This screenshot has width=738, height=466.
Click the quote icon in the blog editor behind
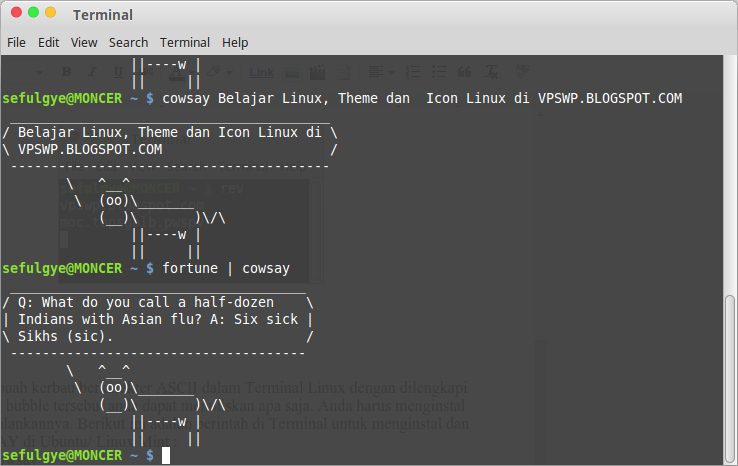[x=465, y=72]
